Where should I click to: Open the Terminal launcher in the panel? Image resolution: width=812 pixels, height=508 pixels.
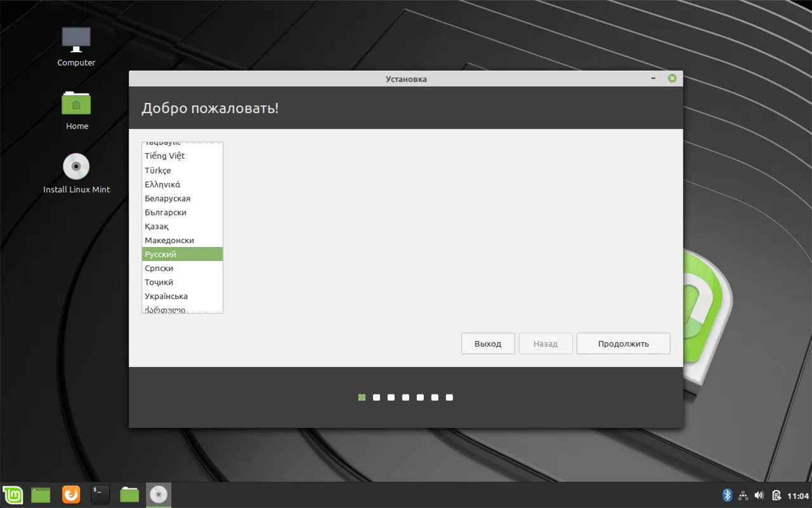tap(100, 494)
